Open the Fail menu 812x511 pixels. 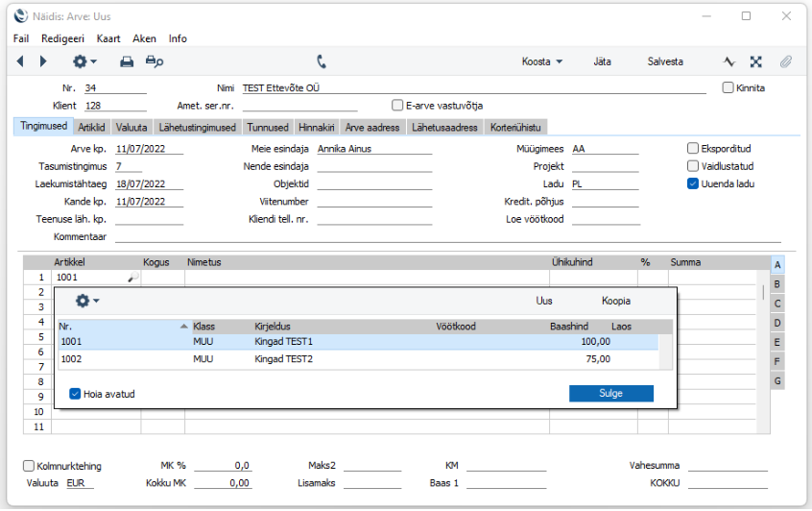pyautogui.click(x=21, y=38)
